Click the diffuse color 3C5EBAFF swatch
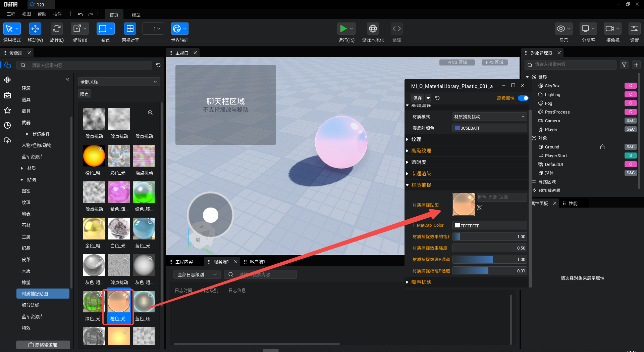 tap(457, 128)
